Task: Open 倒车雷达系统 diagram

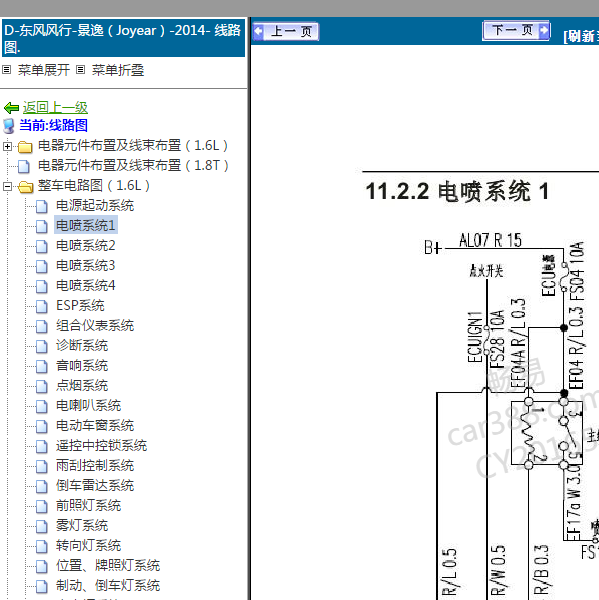Action: click(x=95, y=486)
